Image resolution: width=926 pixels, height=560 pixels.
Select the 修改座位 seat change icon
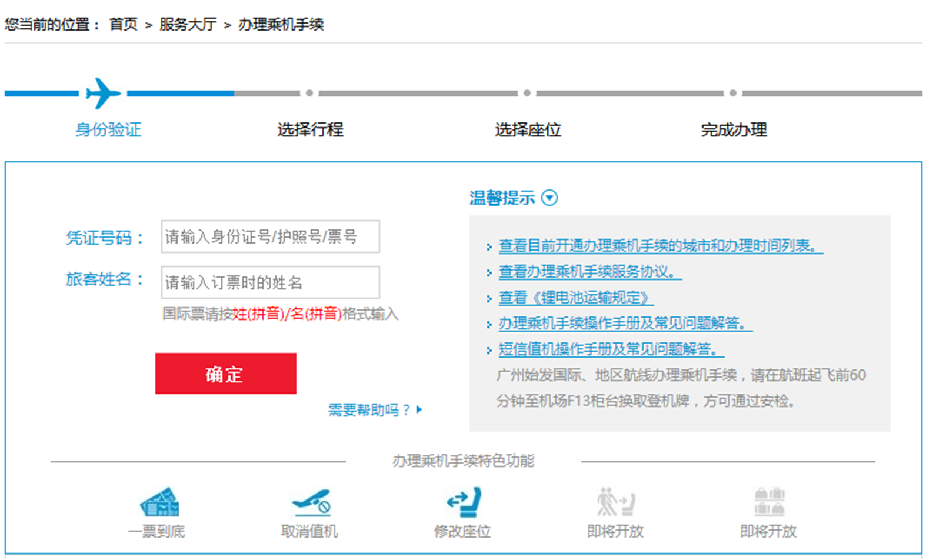point(464,502)
